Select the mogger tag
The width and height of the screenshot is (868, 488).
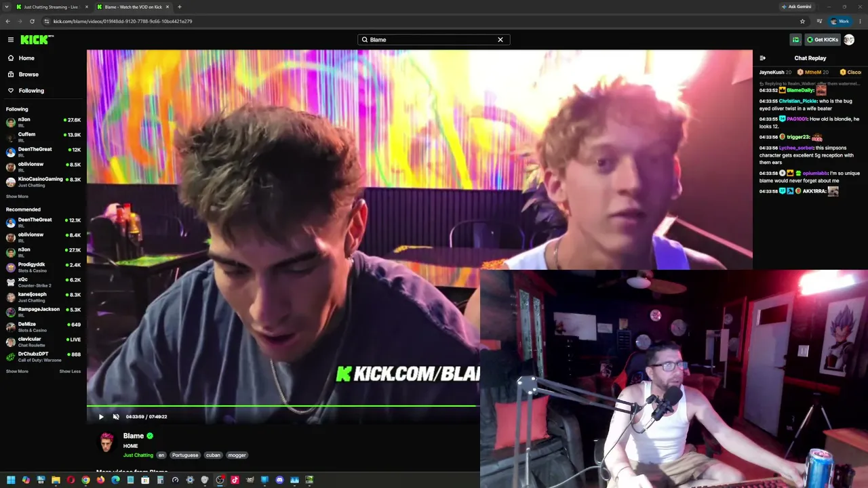(x=237, y=455)
